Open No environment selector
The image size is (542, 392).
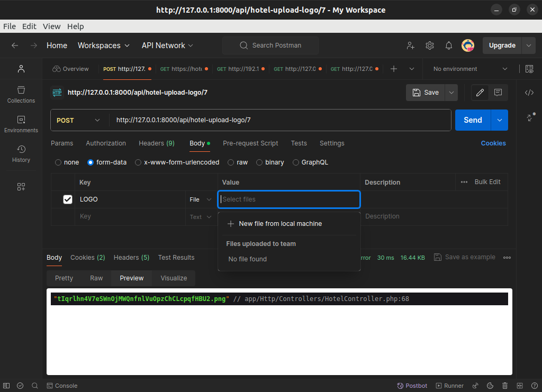coord(470,69)
